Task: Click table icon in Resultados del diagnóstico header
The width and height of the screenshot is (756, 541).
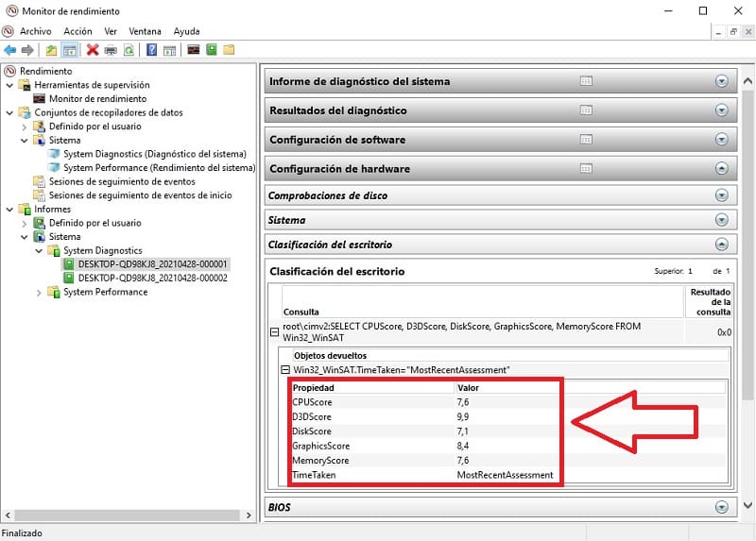Action: (586, 110)
